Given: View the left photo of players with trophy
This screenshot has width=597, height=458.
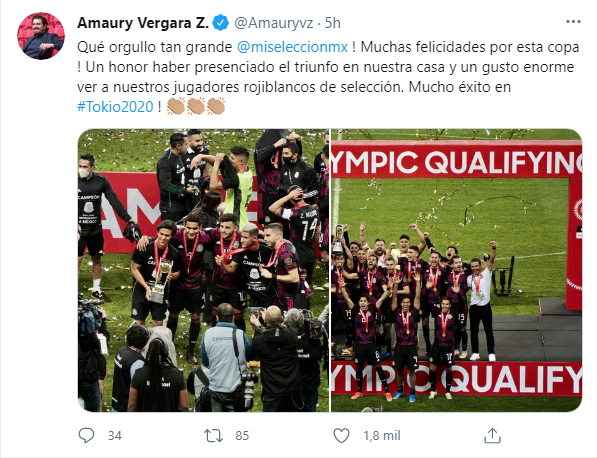Looking at the screenshot, I should [203, 270].
